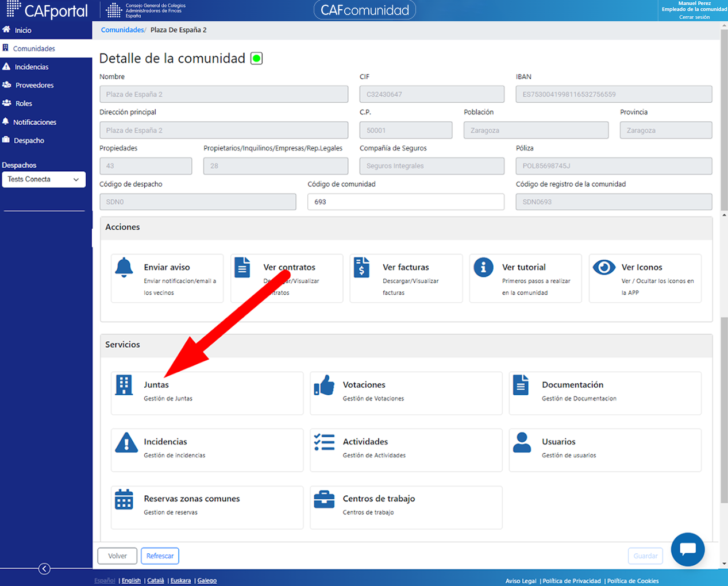Open the Usuarios person icon
This screenshot has height=586, width=728.
[x=522, y=442]
